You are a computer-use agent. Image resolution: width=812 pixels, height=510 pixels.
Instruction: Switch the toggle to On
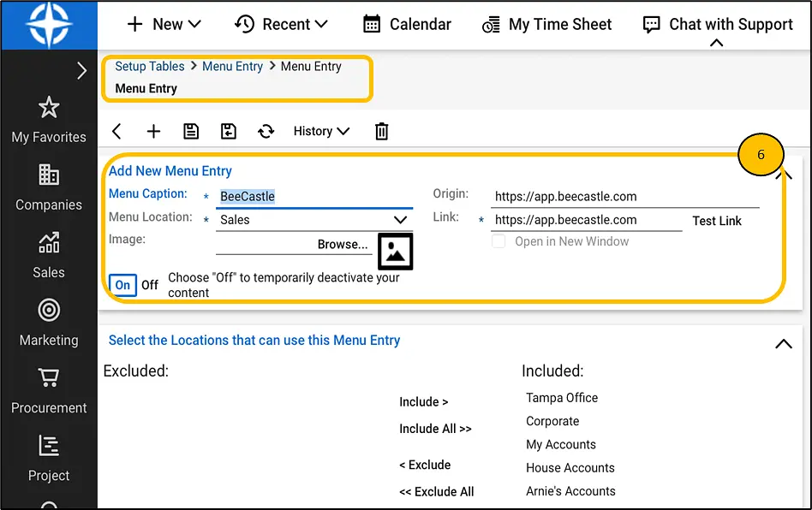[122, 285]
